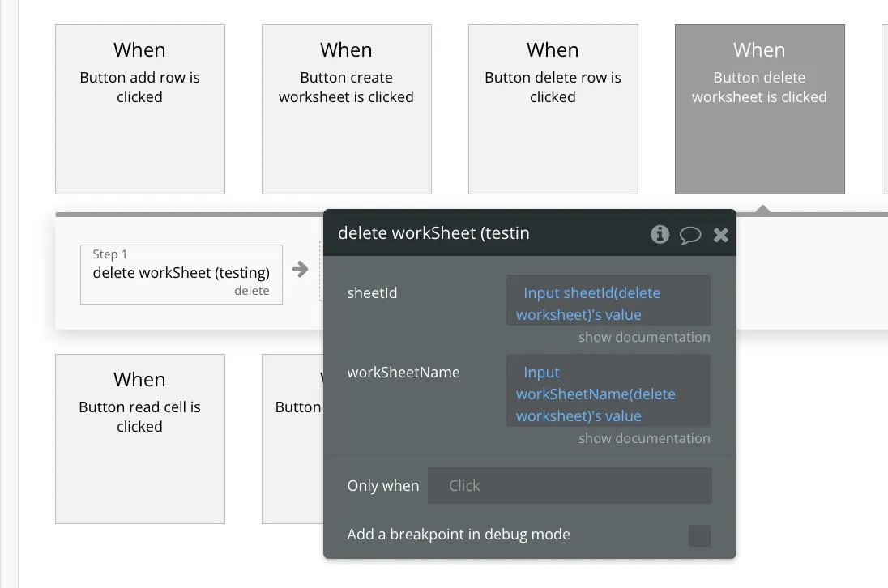Click the panel title delete workSheet
This screenshot has width=888, height=588.
click(x=433, y=233)
